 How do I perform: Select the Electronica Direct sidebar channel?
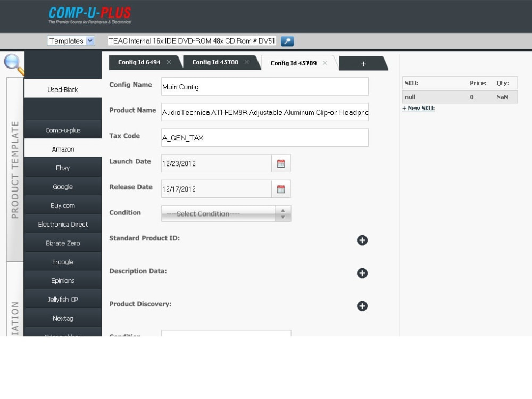[x=63, y=225]
